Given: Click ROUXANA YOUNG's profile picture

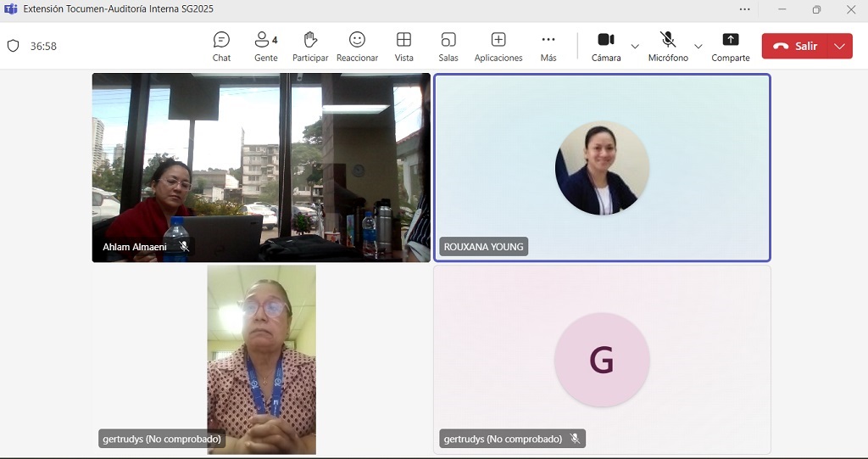Looking at the screenshot, I should tap(602, 168).
